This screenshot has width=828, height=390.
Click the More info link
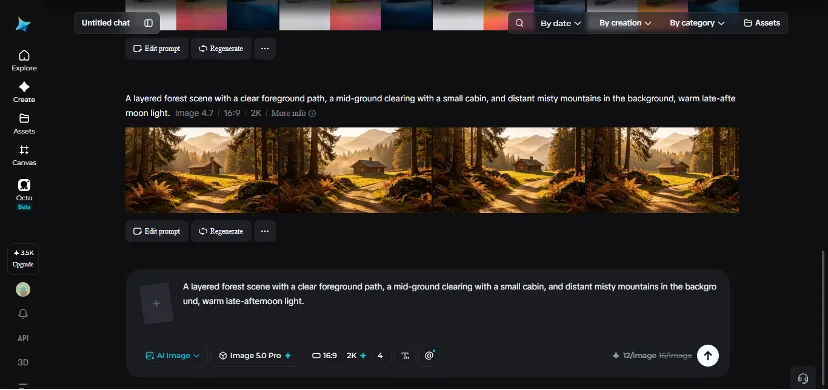click(x=293, y=113)
